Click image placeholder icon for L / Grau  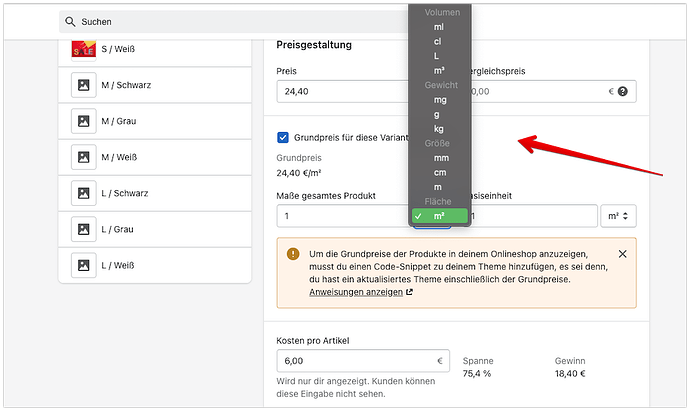(x=83, y=229)
